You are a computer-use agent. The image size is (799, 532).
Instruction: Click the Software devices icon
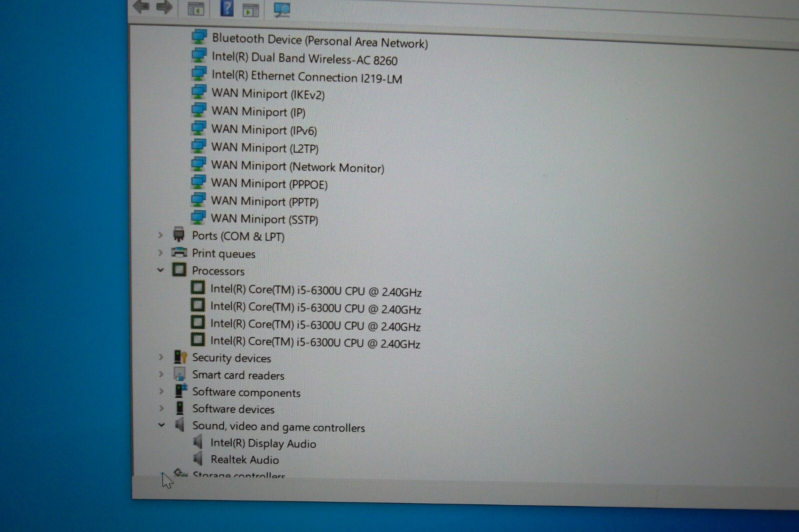tap(180, 408)
